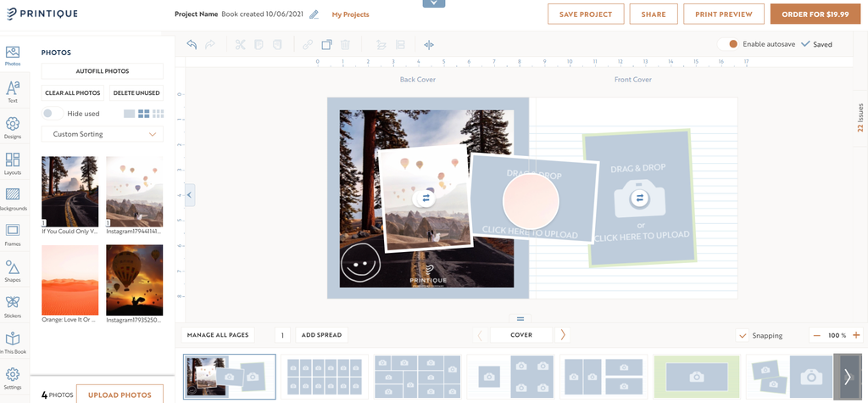Select the Layouts sidebar icon
Image resolution: width=868 pixels, height=403 pixels.
[x=13, y=163]
